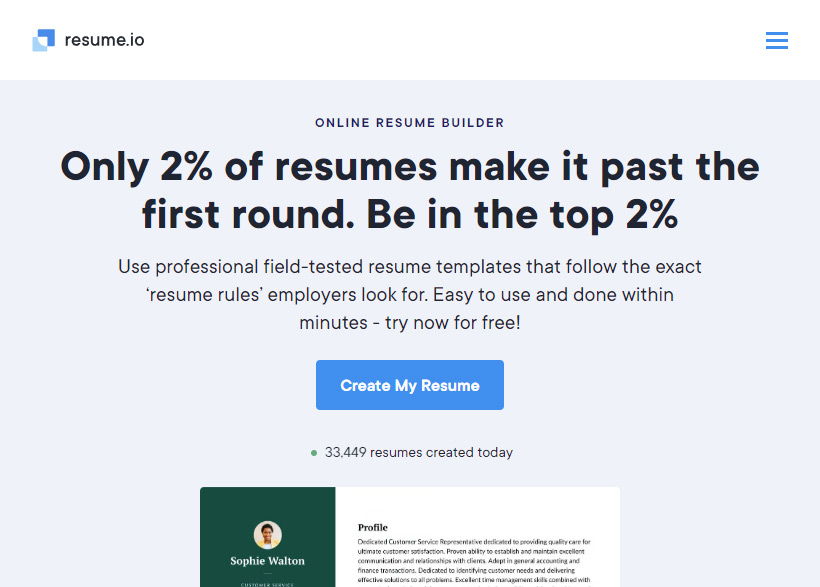Click the Online Resume Builder label
820x587 pixels.
click(x=410, y=123)
